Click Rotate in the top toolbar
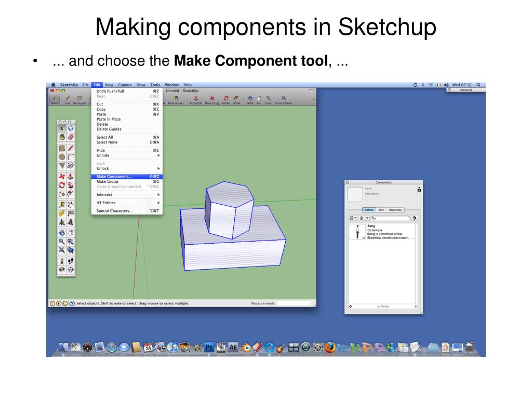This screenshot has width=532, height=399. 226,100
